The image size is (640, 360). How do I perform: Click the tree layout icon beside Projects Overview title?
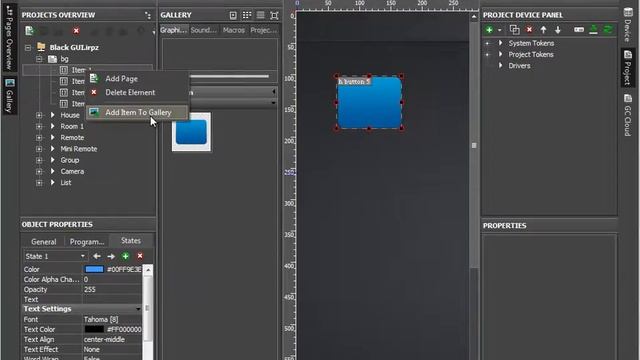pyautogui.click(x=148, y=15)
